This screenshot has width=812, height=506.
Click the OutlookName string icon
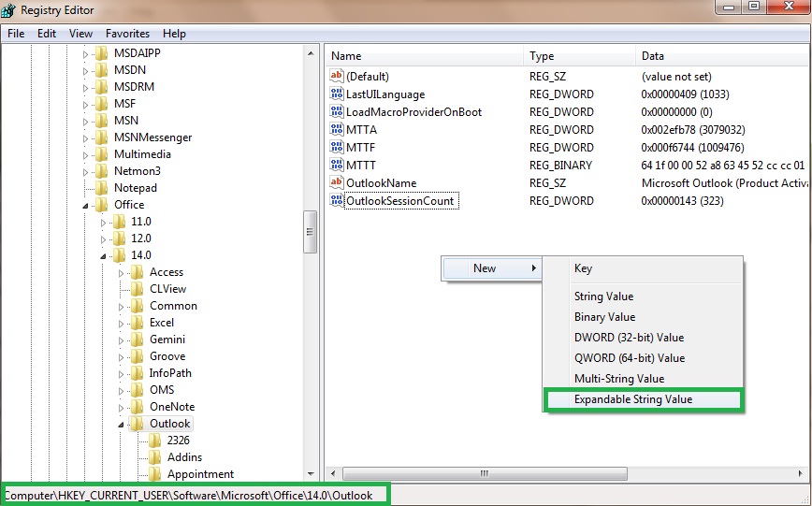337,182
